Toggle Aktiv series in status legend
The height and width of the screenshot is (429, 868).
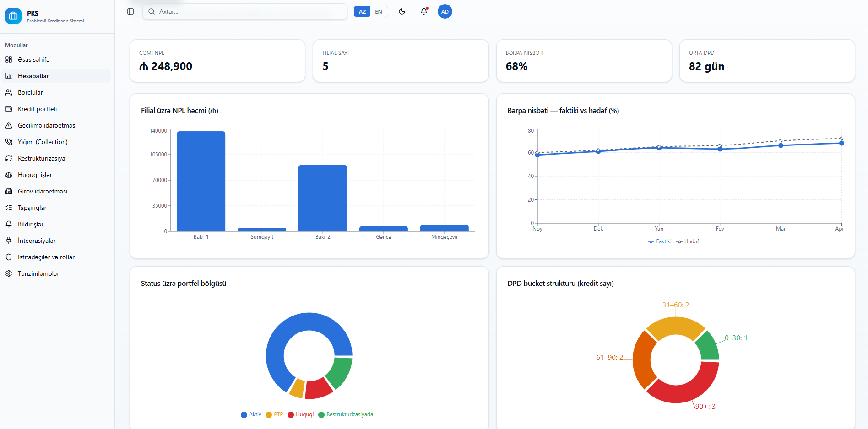point(251,414)
